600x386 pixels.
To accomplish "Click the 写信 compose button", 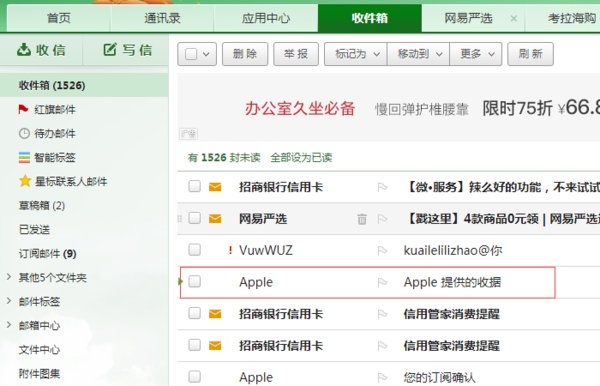I will pos(128,50).
